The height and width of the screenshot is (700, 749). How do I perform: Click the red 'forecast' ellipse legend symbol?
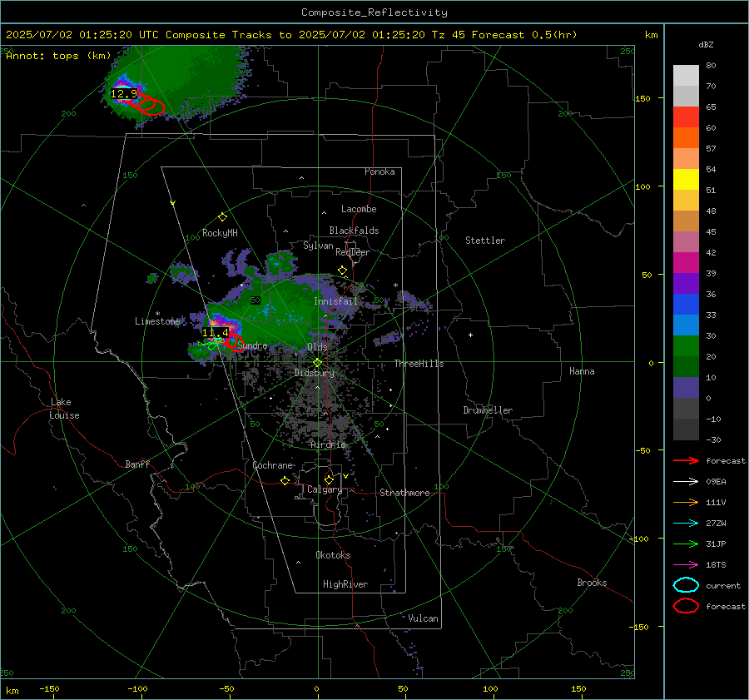point(686,606)
